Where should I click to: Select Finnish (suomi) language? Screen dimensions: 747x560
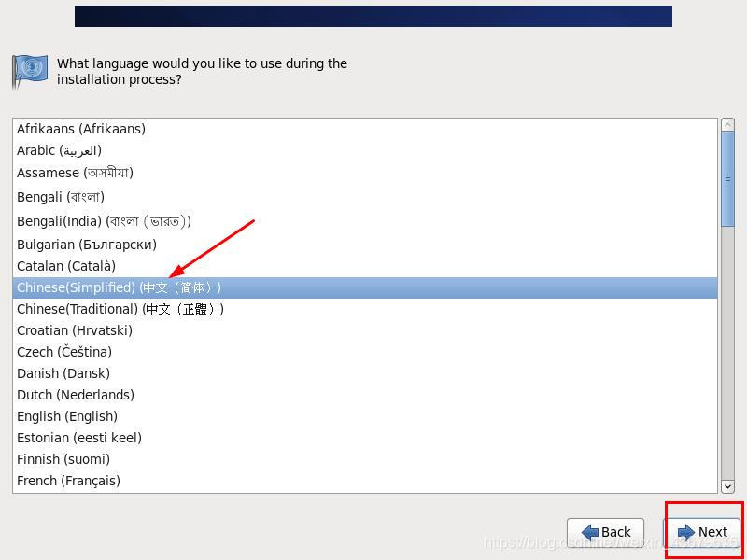(x=364, y=459)
